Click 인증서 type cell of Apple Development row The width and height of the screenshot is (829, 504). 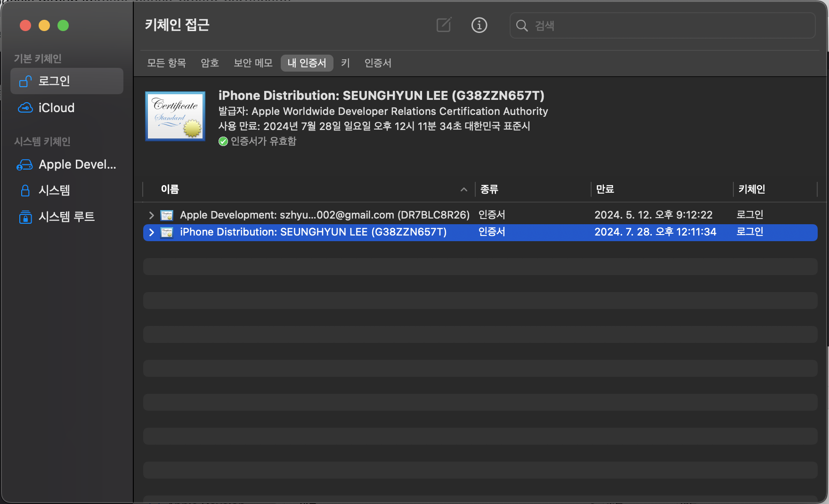[492, 215]
